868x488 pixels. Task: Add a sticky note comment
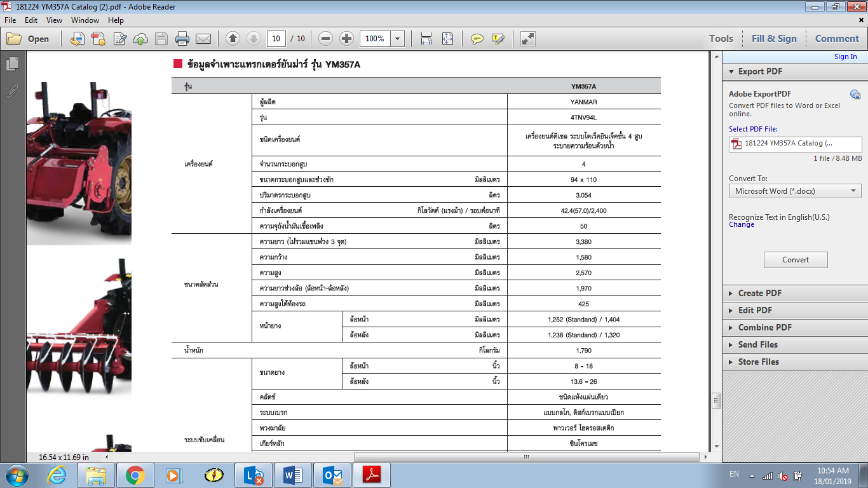(x=477, y=39)
